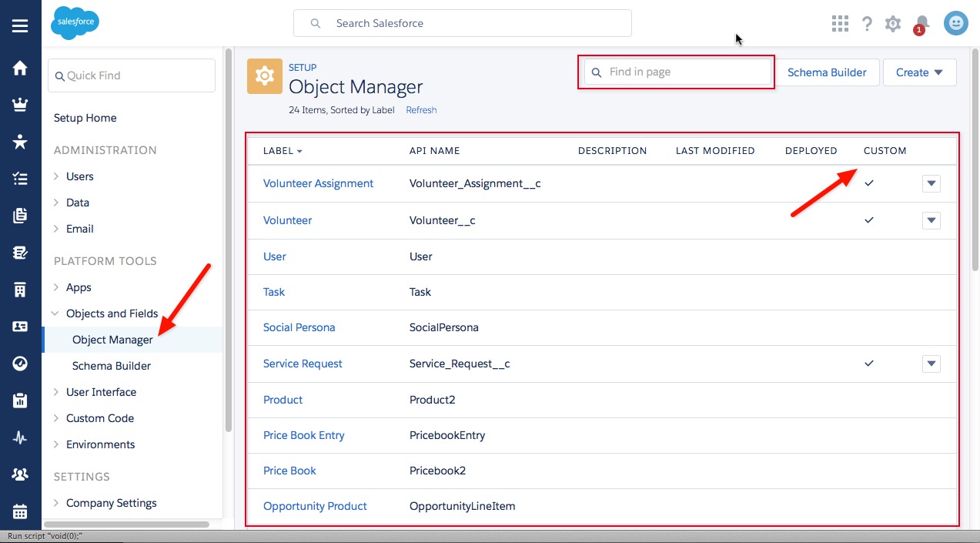Open Volunteer Assignment row action dropdown
Viewport: 980px width, 543px height.
tap(931, 183)
